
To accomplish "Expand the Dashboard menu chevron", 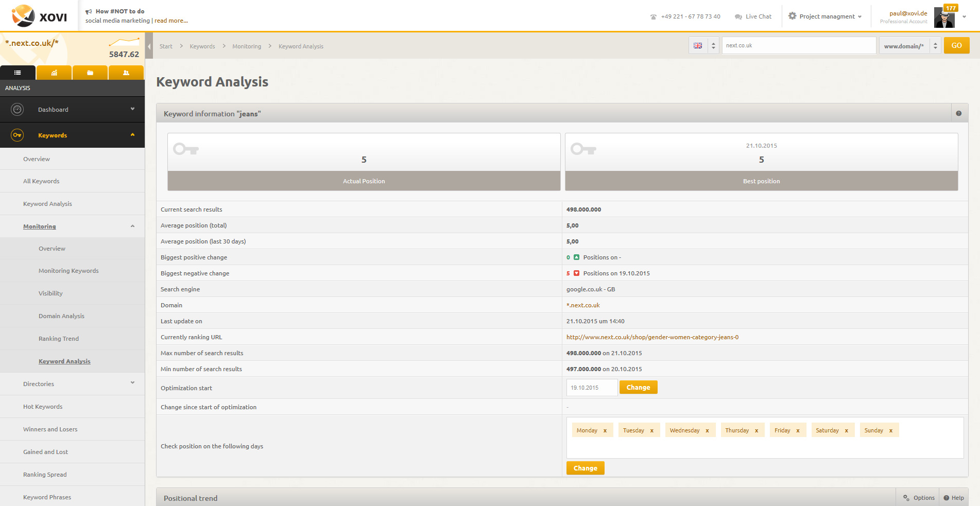I will [x=132, y=109].
